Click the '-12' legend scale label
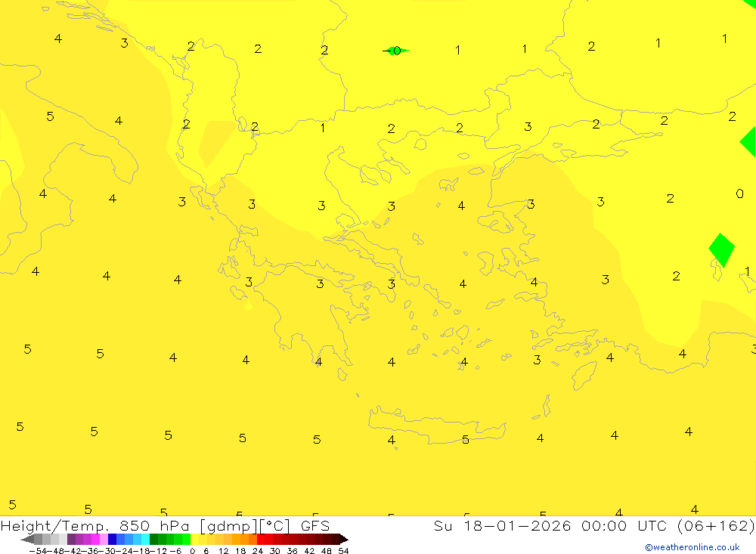 pyautogui.click(x=158, y=551)
